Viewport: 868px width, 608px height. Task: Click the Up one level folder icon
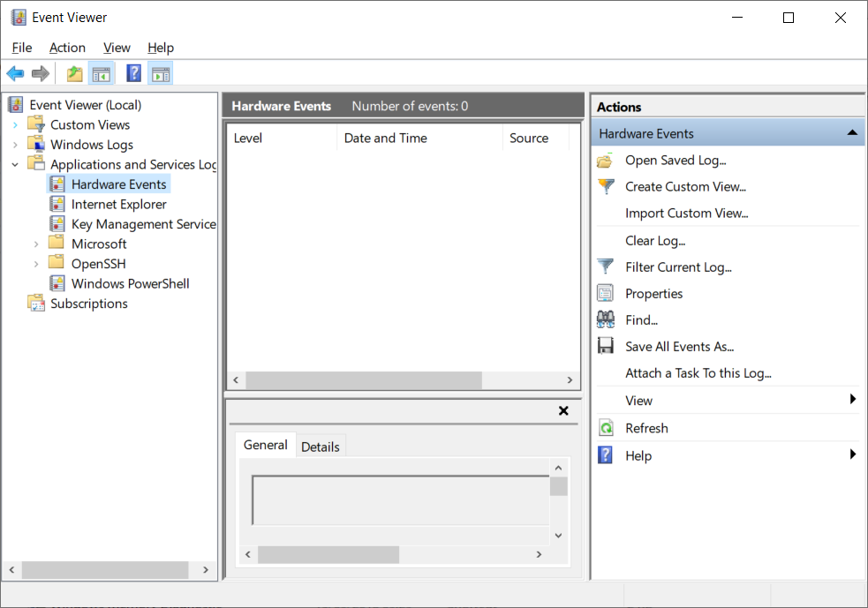pos(74,73)
